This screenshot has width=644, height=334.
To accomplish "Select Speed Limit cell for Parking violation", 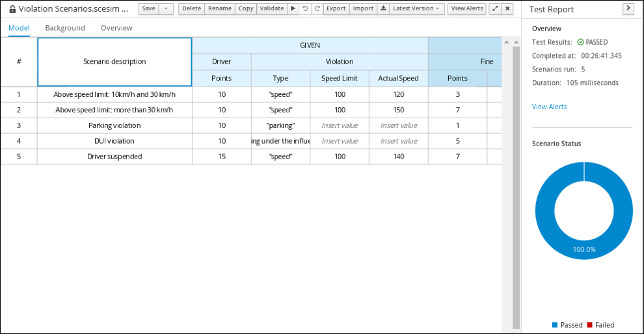I will 340,125.
